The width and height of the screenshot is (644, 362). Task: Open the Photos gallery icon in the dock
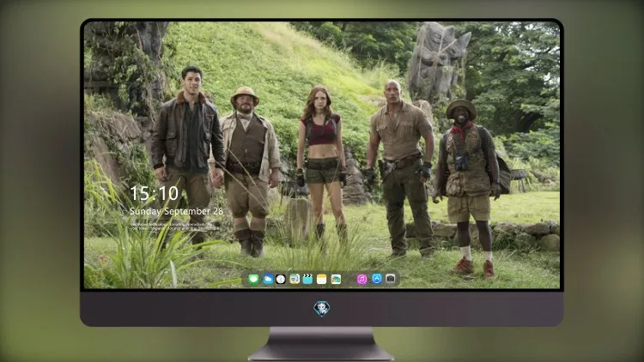[x=336, y=280]
